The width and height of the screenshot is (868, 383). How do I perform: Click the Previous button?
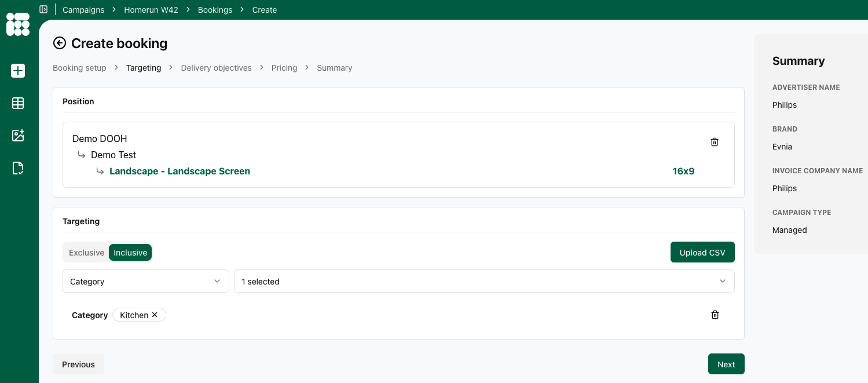[x=78, y=364]
